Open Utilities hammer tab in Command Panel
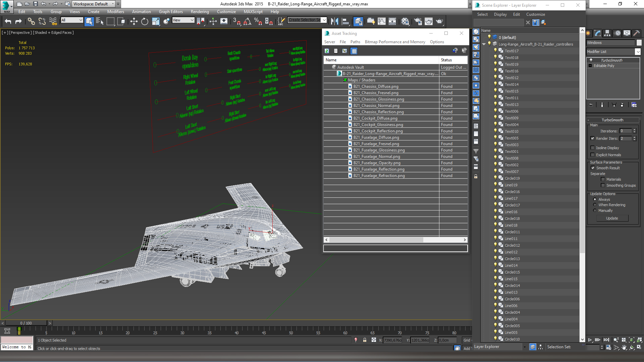The height and width of the screenshot is (362, 644). (x=636, y=33)
